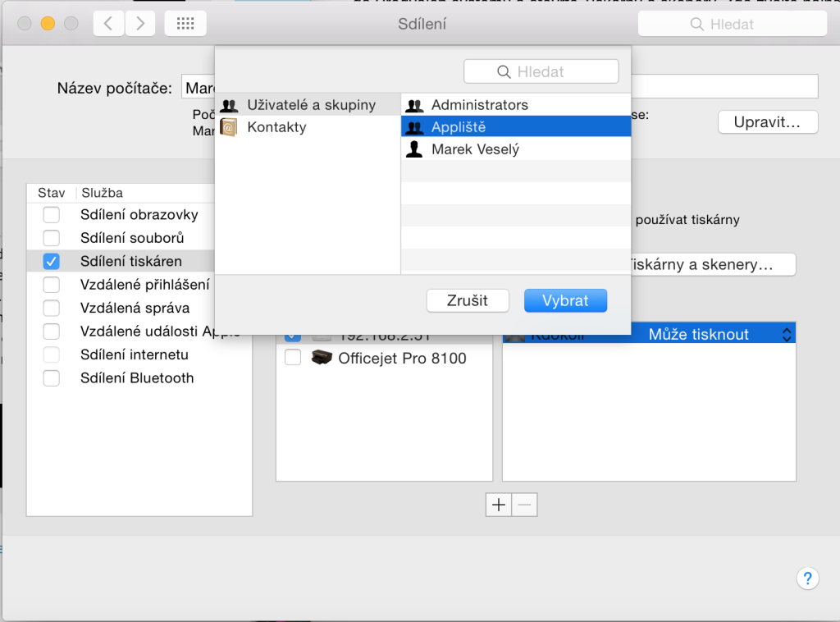
Task: Select Vzdálené přihlášení service row text
Action: pyautogui.click(x=144, y=285)
